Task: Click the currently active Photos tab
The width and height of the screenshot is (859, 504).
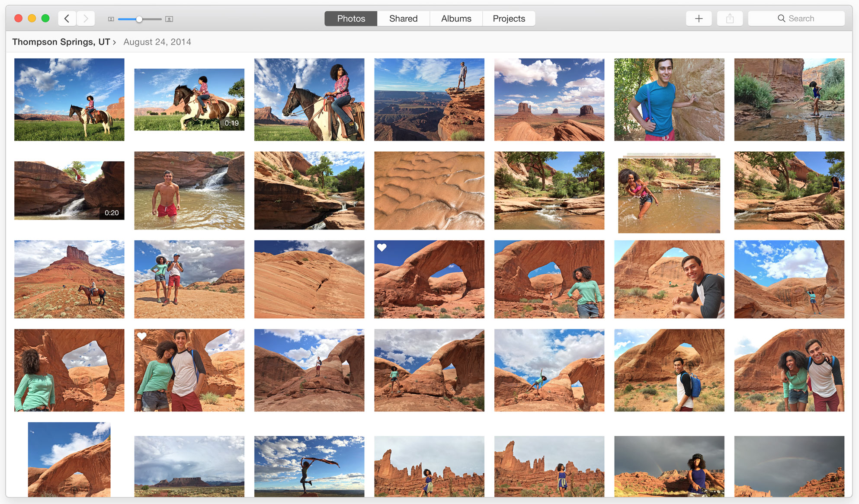Action: 351,19
